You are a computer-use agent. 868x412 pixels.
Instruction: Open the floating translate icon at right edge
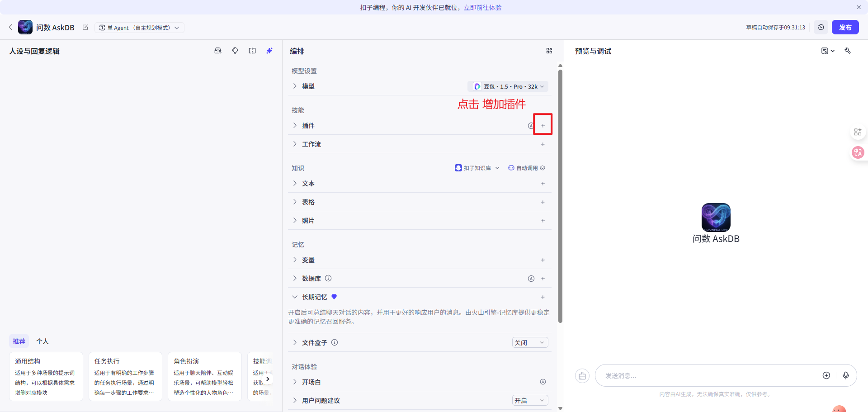[858, 152]
